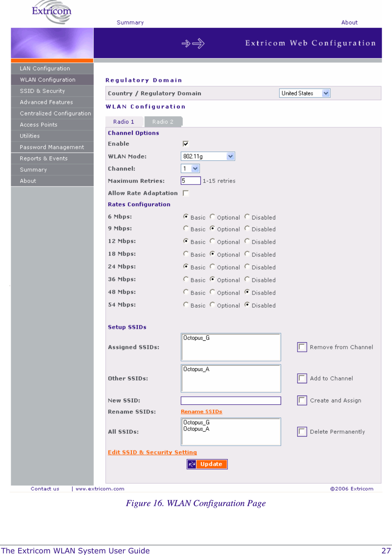The image size is (392, 555).
Task: Set 48 Mbps rate to Optional
Action: tap(212, 292)
